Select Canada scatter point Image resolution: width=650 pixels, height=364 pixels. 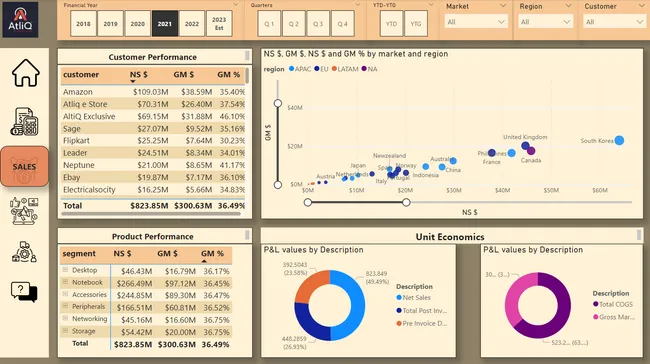pyautogui.click(x=531, y=151)
